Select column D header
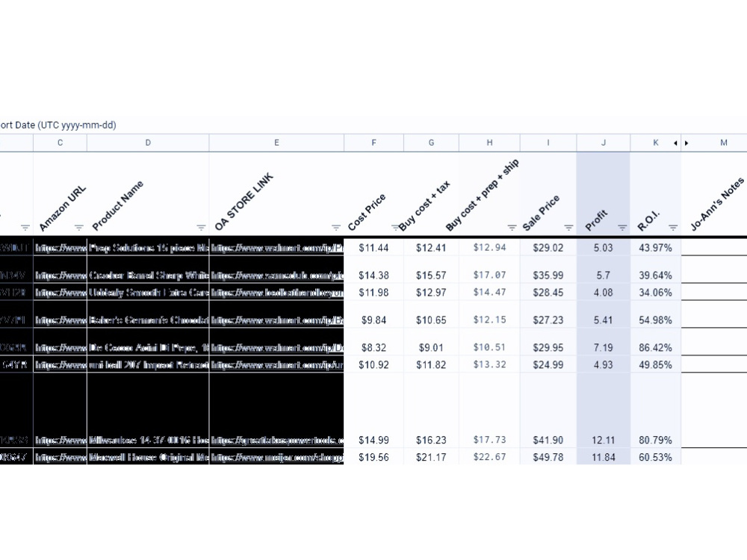Image resolution: width=747 pixels, height=560 pixels. [148, 143]
